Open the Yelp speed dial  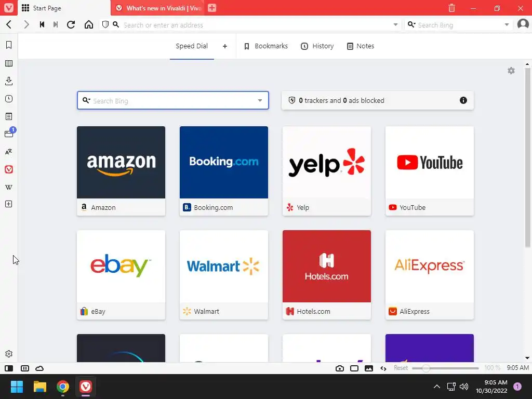point(327,171)
